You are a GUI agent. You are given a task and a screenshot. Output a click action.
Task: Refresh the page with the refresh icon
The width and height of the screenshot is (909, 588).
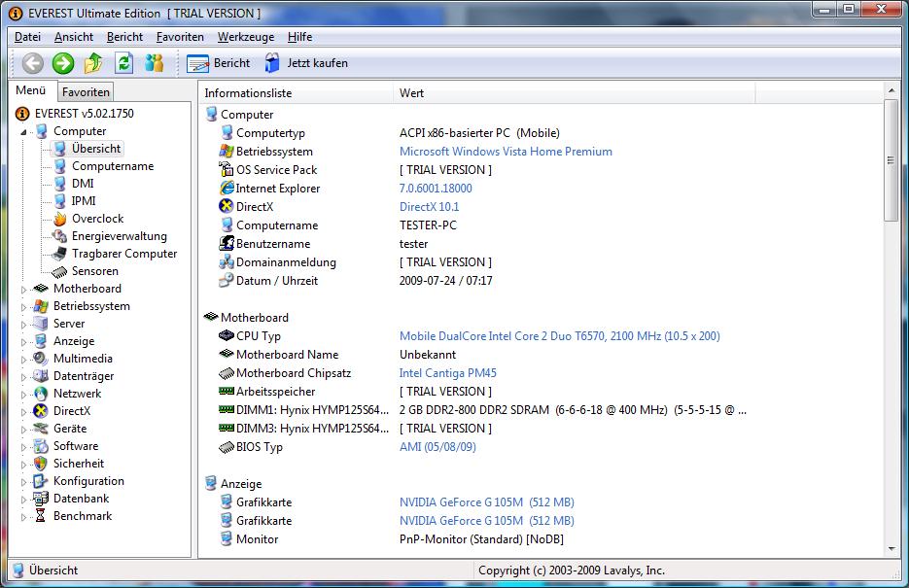[123, 63]
